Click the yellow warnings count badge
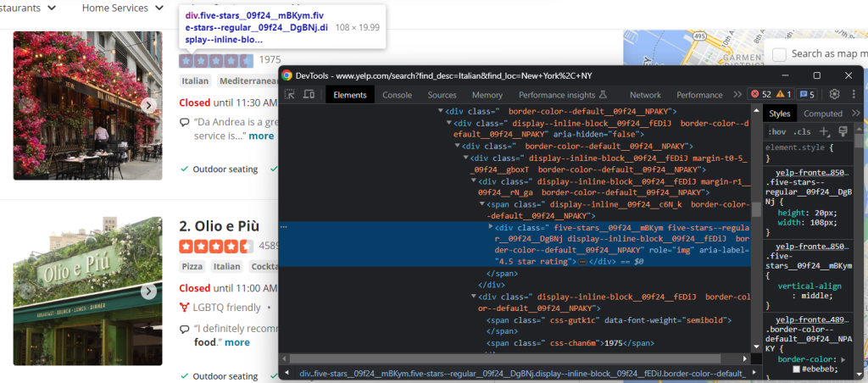 click(784, 95)
